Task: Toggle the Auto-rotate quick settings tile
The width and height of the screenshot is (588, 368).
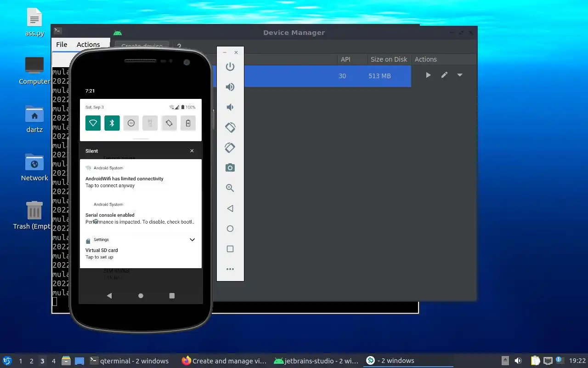Action: coord(169,123)
